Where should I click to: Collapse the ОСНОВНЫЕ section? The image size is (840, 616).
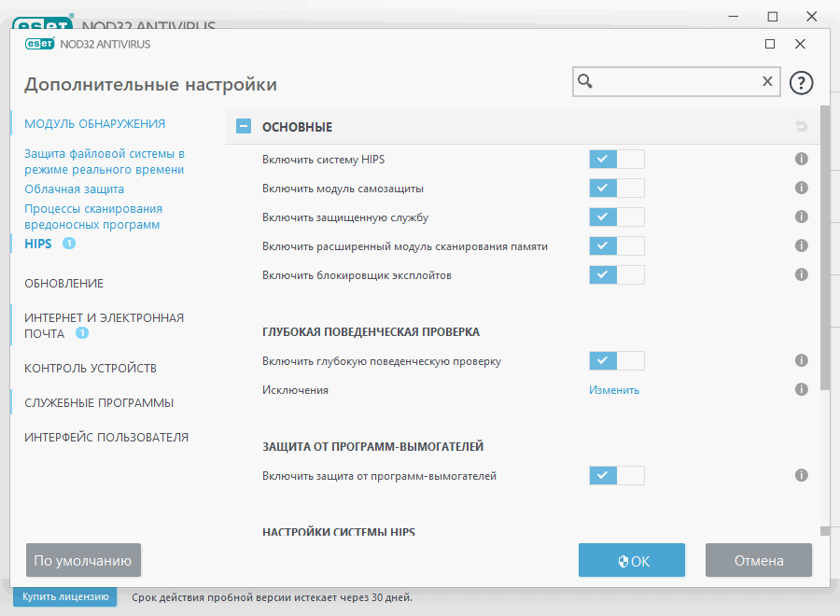[243, 126]
